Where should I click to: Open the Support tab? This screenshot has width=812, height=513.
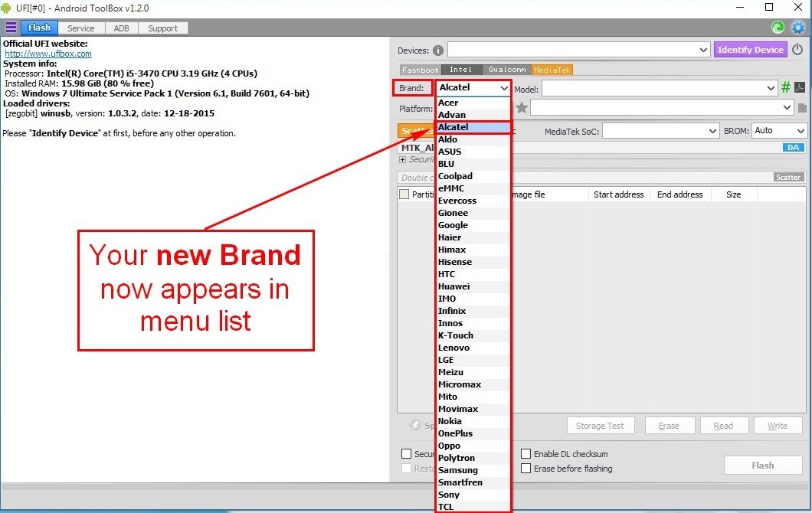click(x=162, y=28)
